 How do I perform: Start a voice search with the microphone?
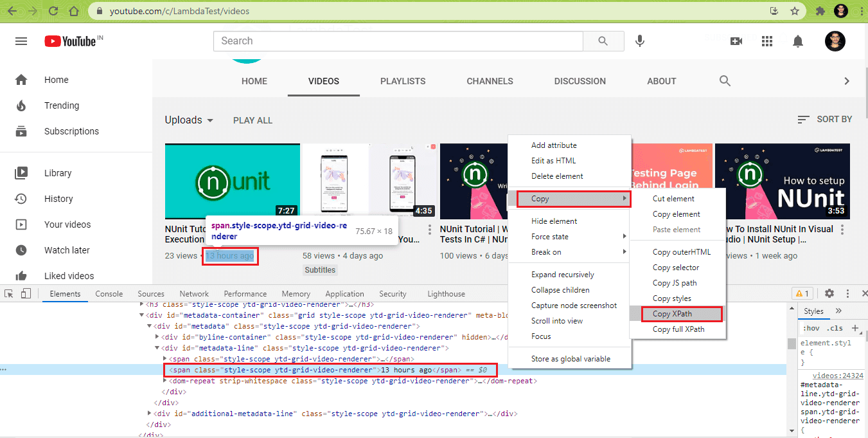tap(639, 41)
